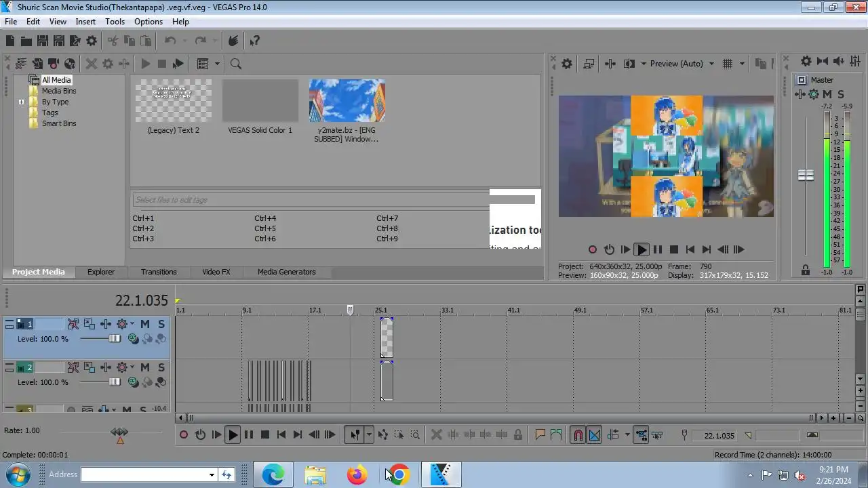
Task: Open the Address bar dropdown in taskbar
Action: [212, 475]
